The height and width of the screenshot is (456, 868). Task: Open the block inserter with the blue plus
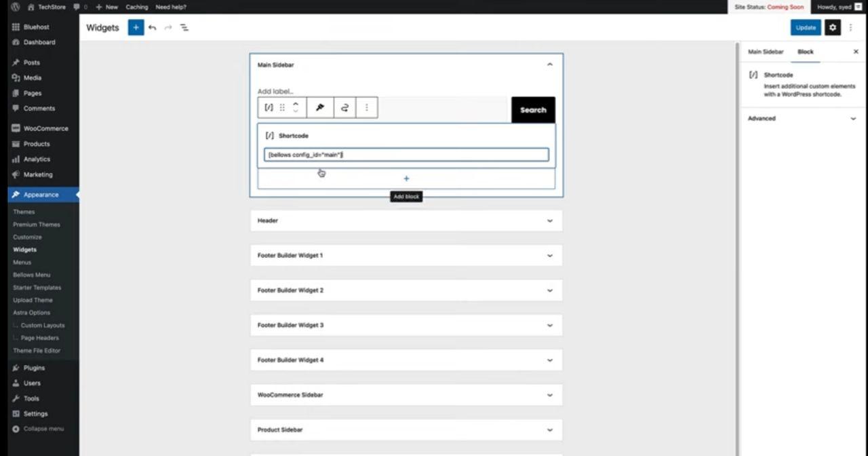(135, 27)
